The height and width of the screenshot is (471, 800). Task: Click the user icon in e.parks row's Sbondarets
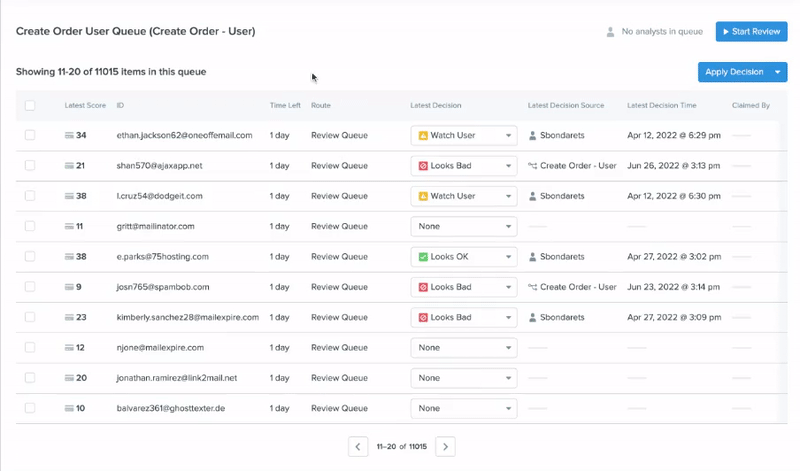(x=532, y=256)
